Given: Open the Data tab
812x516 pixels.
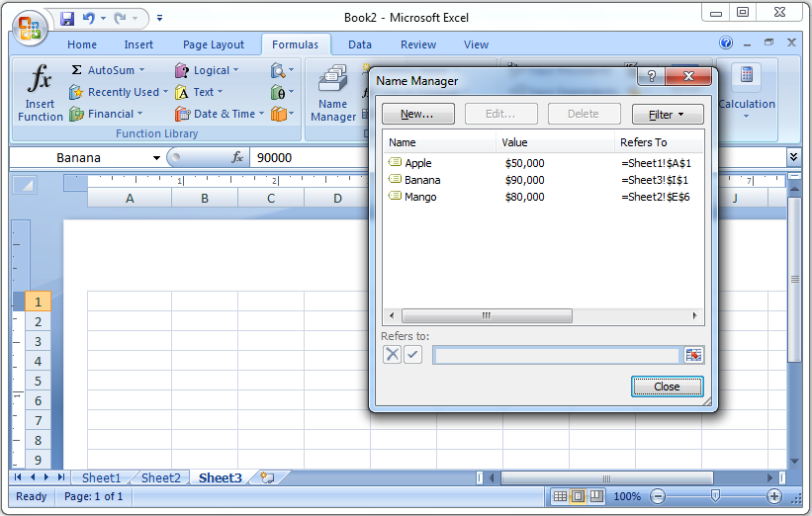Looking at the screenshot, I should [x=360, y=45].
